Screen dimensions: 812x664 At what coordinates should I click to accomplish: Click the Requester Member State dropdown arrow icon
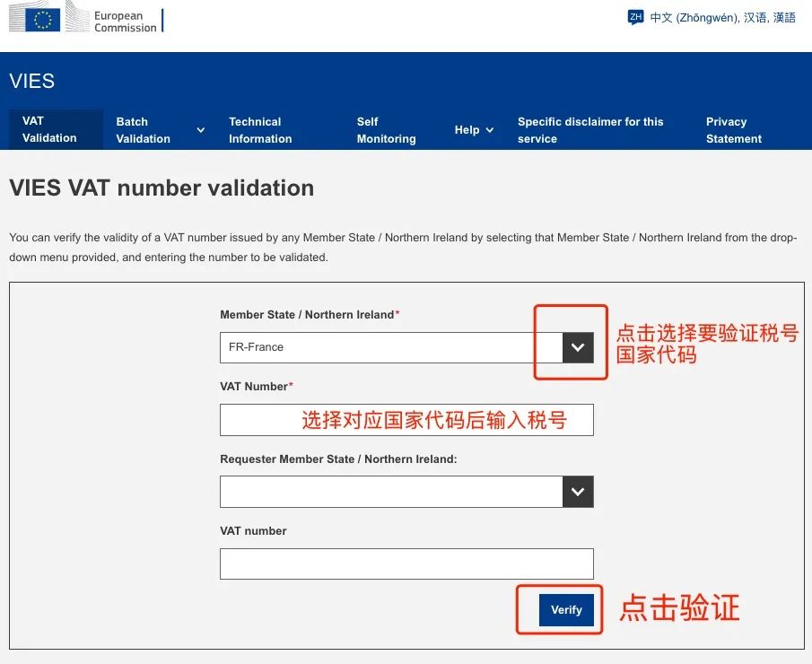[x=578, y=492]
